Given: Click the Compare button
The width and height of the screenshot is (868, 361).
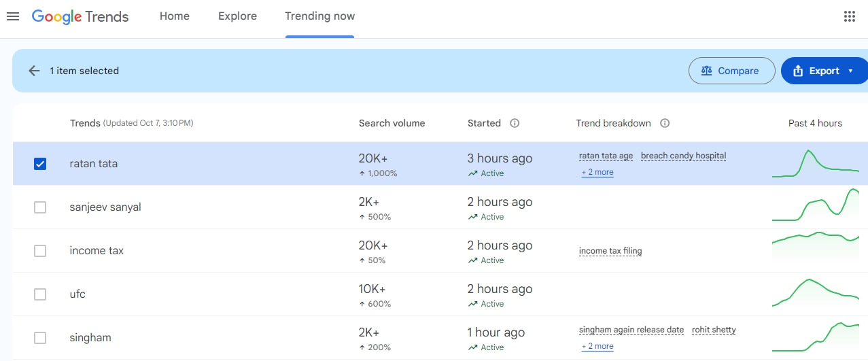Looking at the screenshot, I should pos(731,71).
